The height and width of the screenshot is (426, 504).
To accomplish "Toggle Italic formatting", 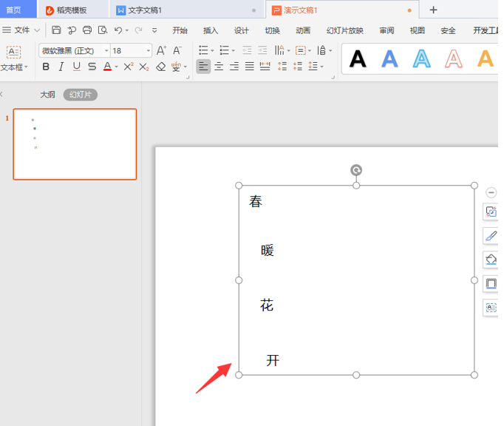I will 61,67.
